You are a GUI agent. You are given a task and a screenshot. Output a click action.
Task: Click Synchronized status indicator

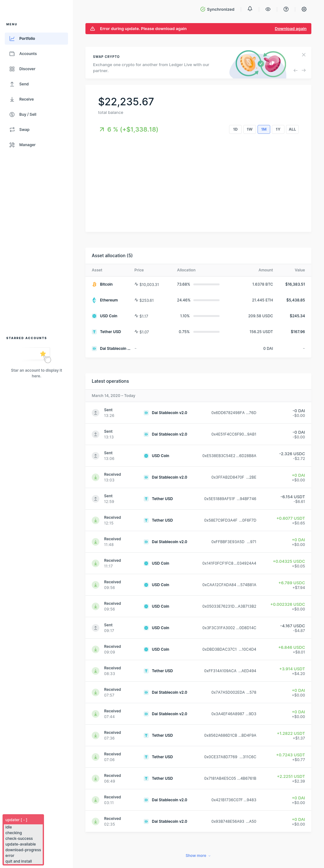tap(217, 9)
